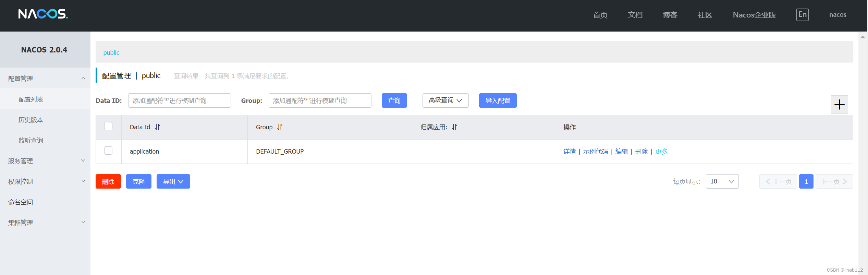Focus the Data ID search field
Screen dimensions: 868x275
tap(180, 100)
